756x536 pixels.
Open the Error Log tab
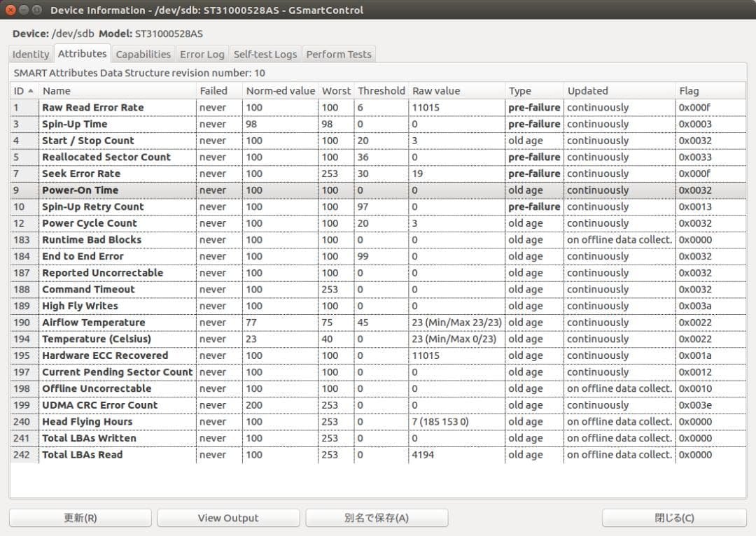point(202,55)
